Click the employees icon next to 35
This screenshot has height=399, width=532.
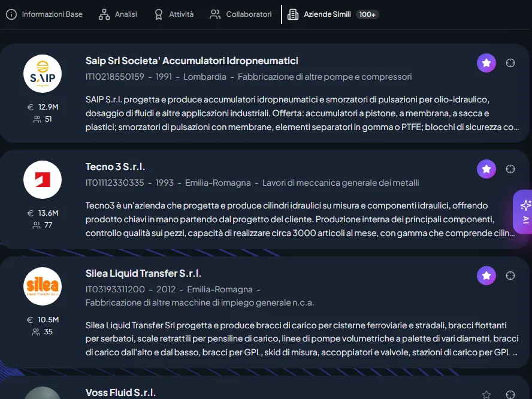point(35,331)
